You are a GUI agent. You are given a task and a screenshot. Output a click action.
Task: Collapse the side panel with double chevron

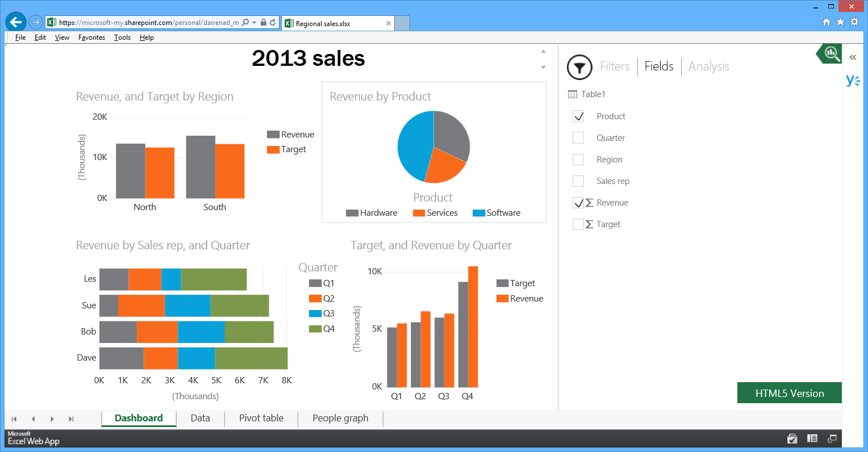pyautogui.click(x=853, y=57)
